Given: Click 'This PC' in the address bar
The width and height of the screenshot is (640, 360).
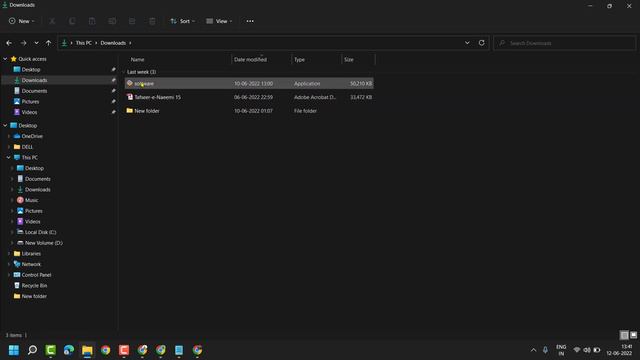Looking at the screenshot, I should tap(84, 43).
